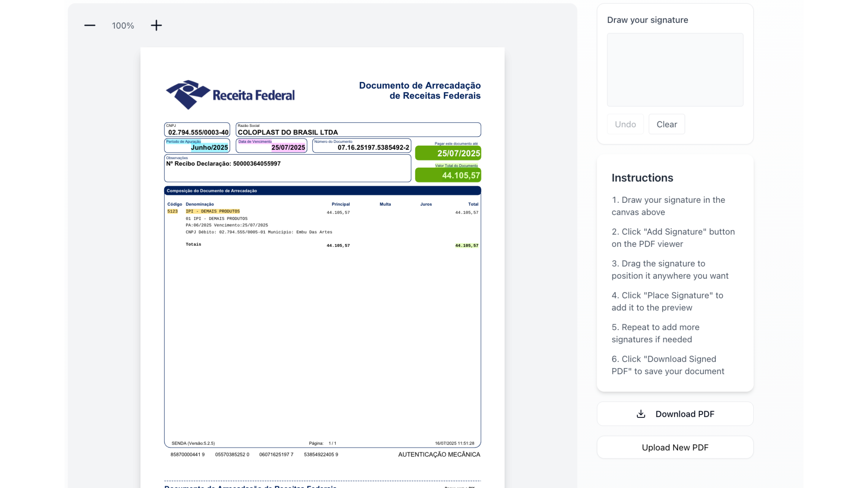This screenshot has height=488, width=868.
Task: Click the COLOPLAST DO BRASIL LTDA field
Action: pos(288,132)
